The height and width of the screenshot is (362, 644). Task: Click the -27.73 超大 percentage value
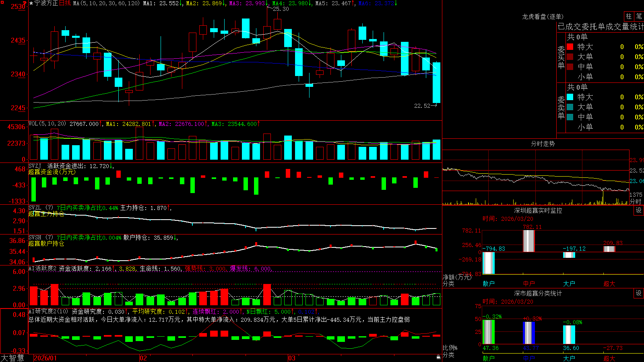pos(613,348)
